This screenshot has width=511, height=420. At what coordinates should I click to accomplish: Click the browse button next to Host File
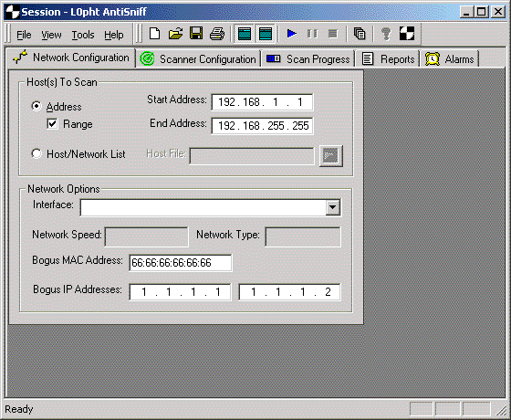pyautogui.click(x=331, y=156)
